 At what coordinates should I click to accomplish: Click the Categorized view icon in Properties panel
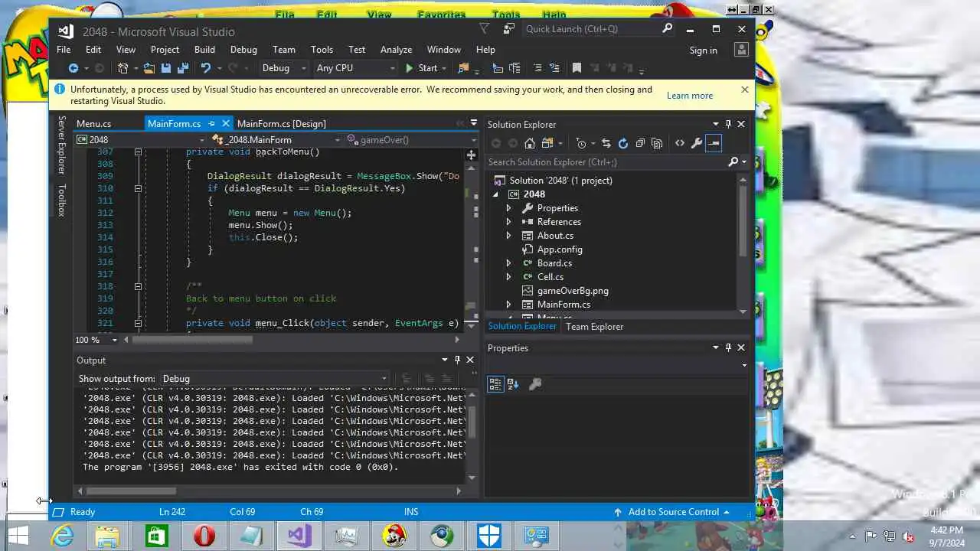[x=495, y=384]
